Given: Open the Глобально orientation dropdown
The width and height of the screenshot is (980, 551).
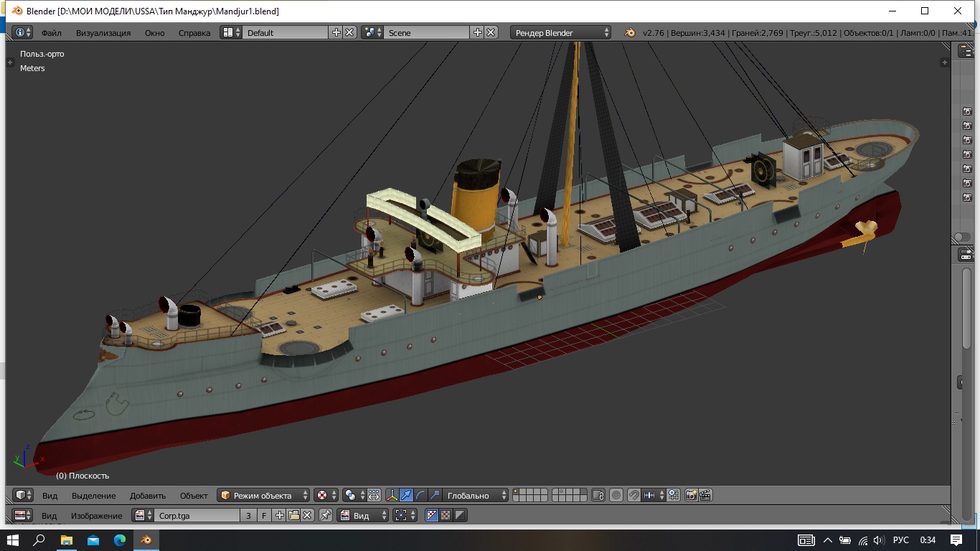Looking at the screenshot, I should click(x=475, y=495).
